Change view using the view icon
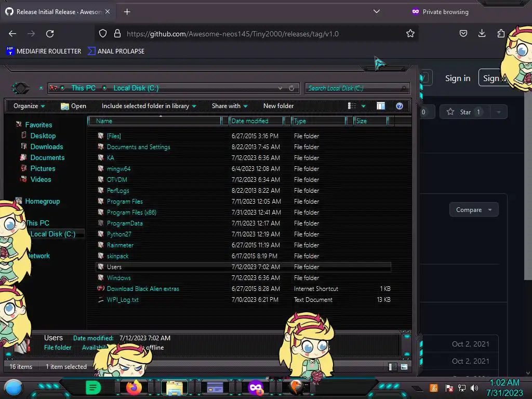Viewport: 532px width, 399px height. point(352,106)
